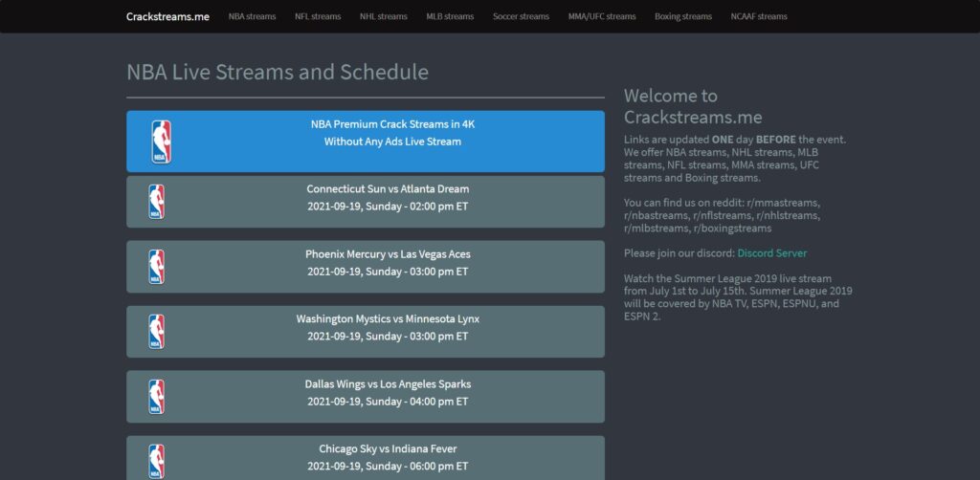Screen dimensions: 980x480
Task: Click NBA logo in Dallas Wings row
Action: click(x=156, y=397)
